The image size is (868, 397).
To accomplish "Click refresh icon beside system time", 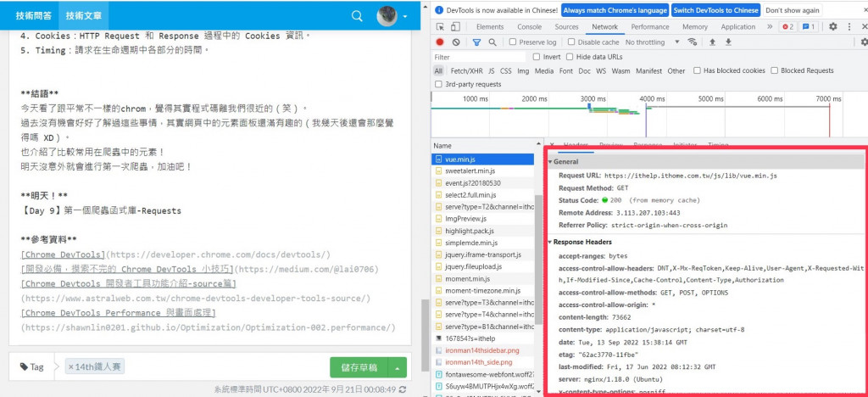I will 403,390.
